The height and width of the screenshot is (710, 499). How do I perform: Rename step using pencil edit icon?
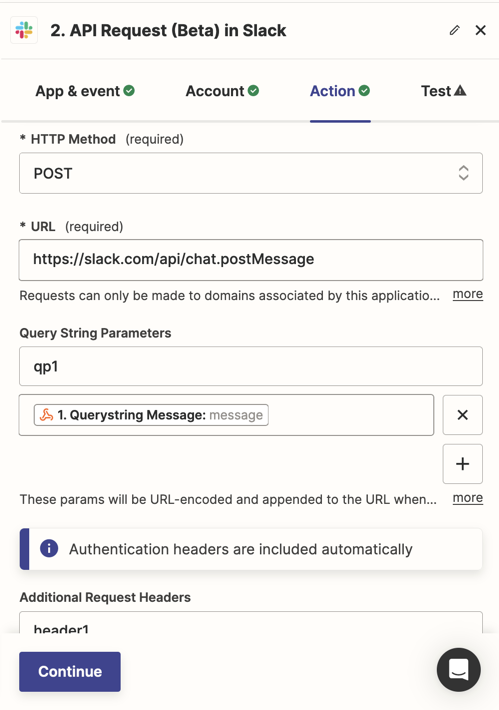[455, 30]
